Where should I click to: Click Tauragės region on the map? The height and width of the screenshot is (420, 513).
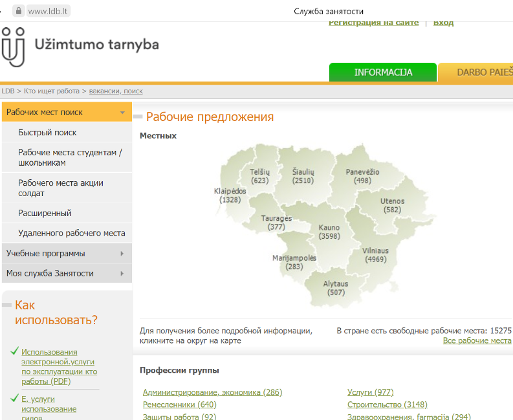point(276,222)
